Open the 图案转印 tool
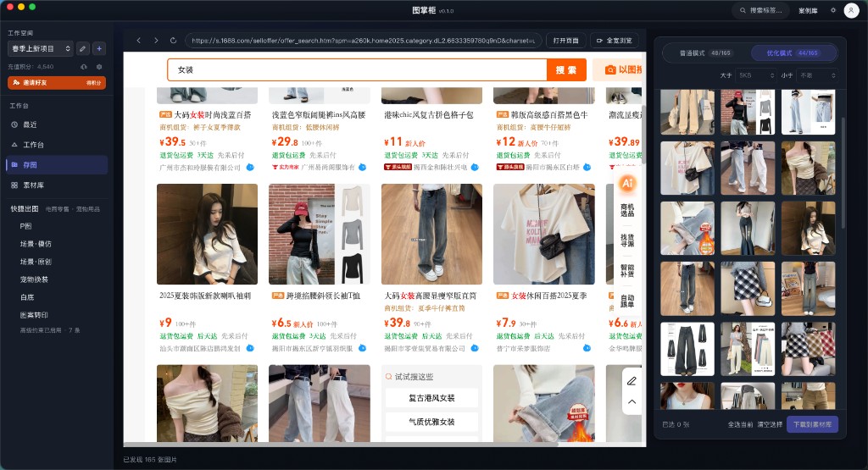This screenshot has height=470, width=868. click(34, 315)
